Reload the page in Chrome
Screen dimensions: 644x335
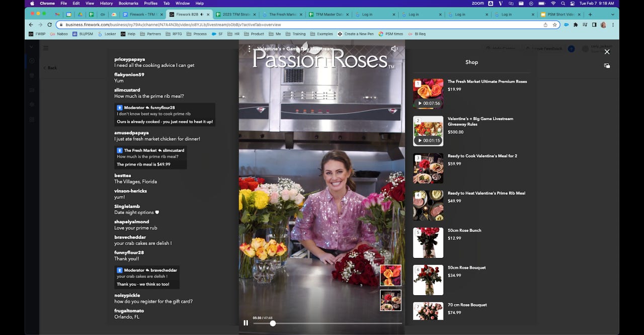(x=49, y=25)
